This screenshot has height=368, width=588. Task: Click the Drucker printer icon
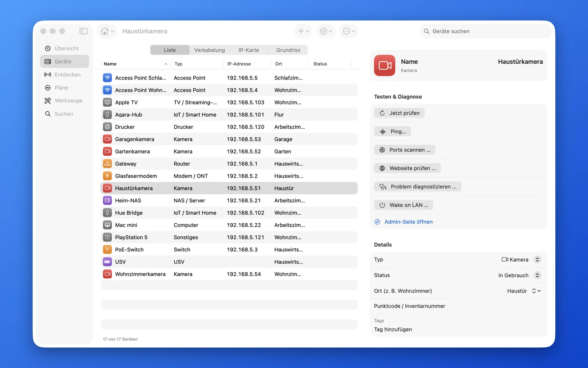107,127
